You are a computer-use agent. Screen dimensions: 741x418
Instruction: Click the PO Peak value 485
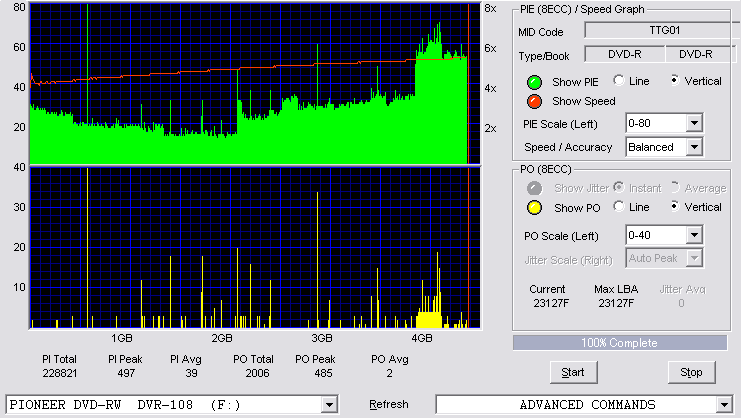click(323, 373)
